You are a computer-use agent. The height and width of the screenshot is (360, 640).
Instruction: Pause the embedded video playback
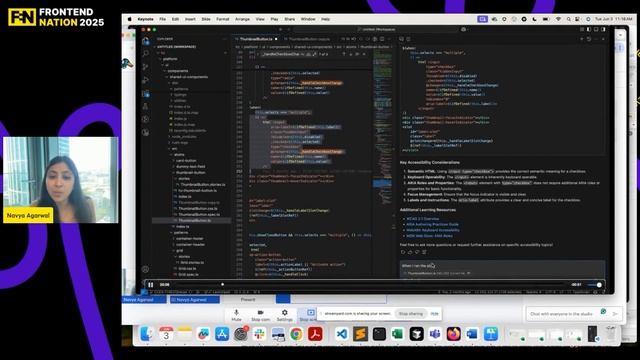(151, 284)
